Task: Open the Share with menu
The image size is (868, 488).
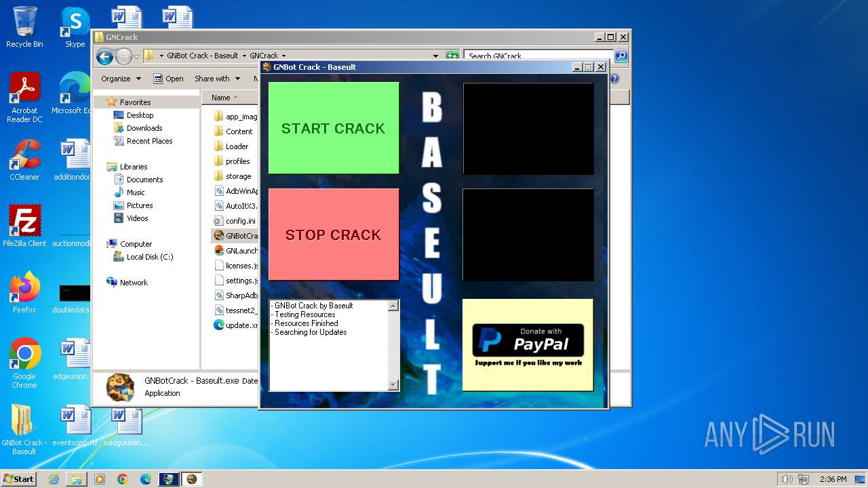Action: (217, 79)
